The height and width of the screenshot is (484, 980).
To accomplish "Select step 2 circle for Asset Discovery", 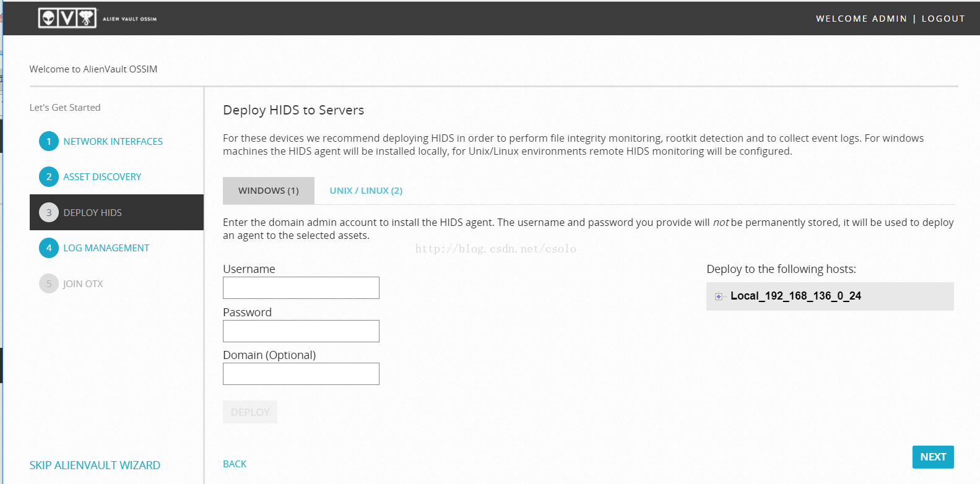I will pos(49,176).
